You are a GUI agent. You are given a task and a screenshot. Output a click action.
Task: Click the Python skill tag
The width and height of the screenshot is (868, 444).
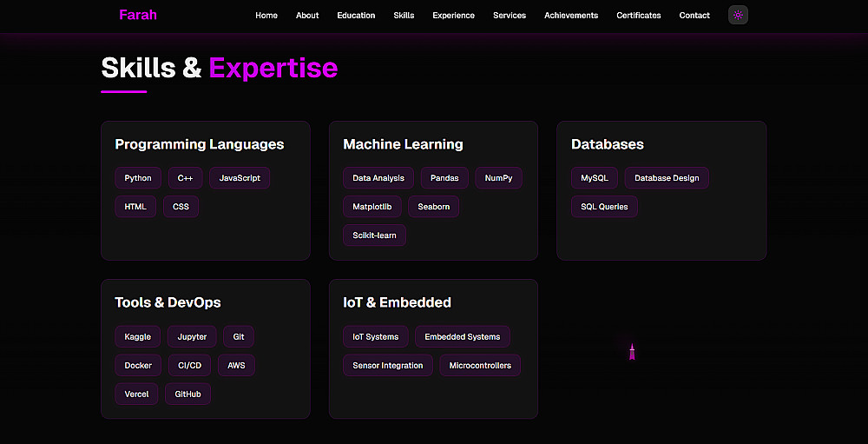pyautogui.click(x=138, y=178)
